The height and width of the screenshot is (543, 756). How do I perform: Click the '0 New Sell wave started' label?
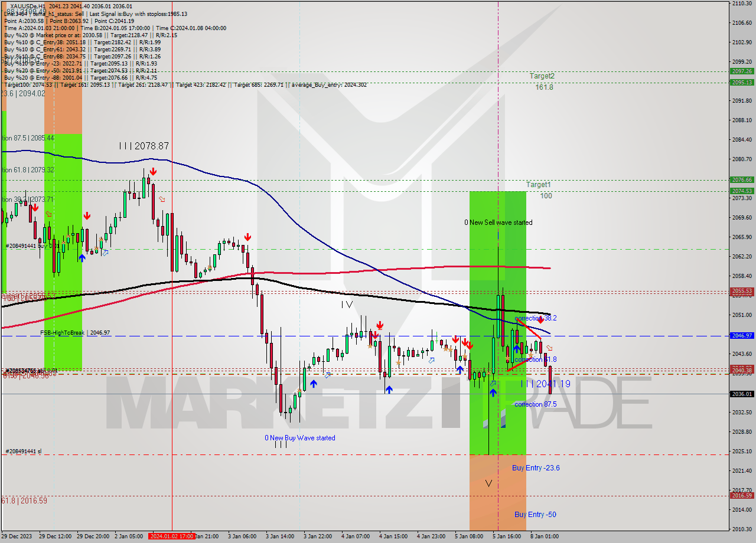click(498, 223)
